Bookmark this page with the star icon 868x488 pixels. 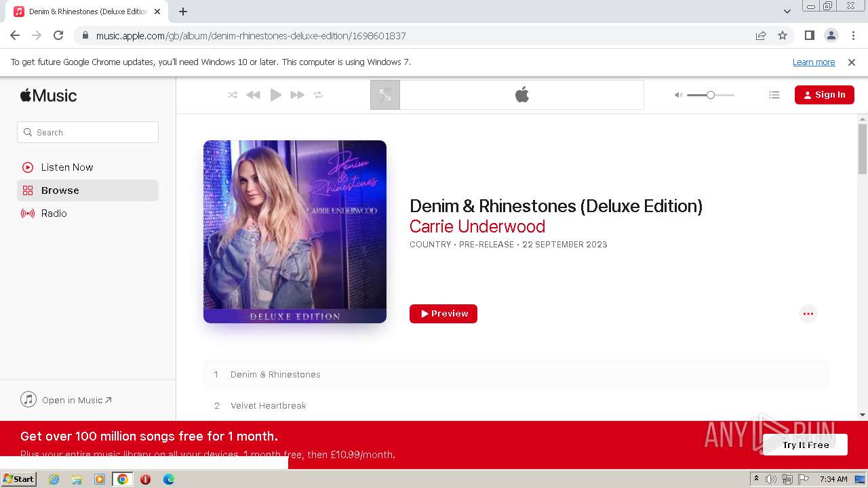pos(783,35)
